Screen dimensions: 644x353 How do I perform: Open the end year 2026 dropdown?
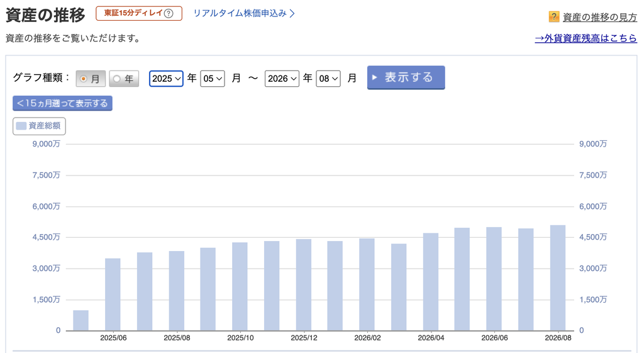click(282, 79)
